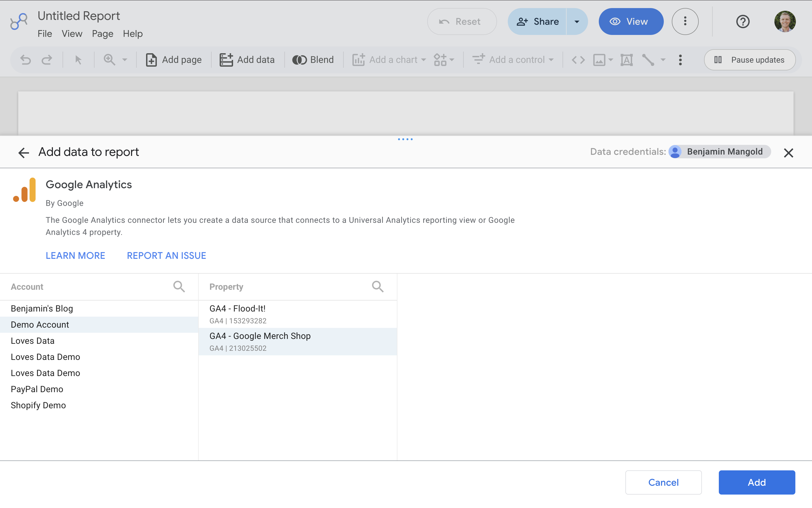This screenshot has height=508, width=812.
Task: Open the LEARN MORE link
Action: click(75, 256)
